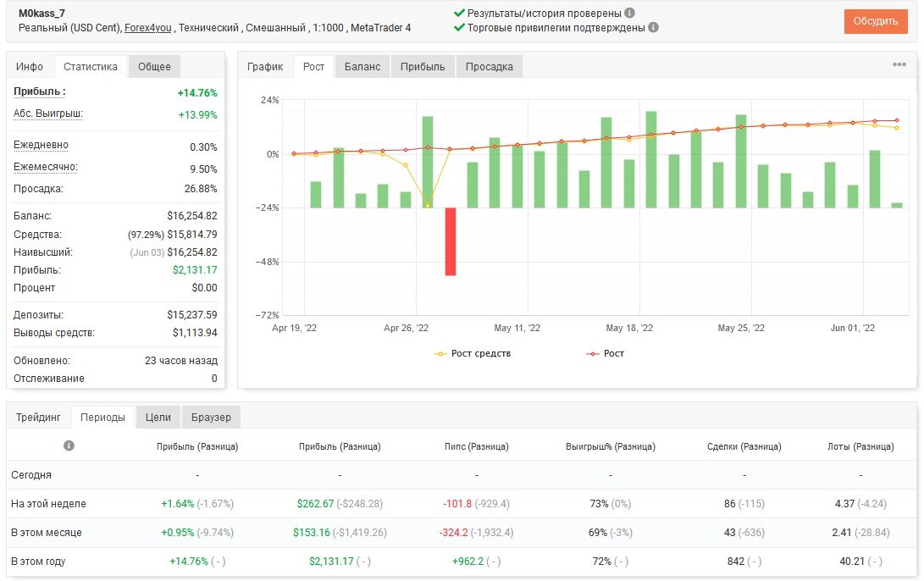Toggle Рост средств legend series
Screen dimensions: 924x581
pyautogui.click(x=473, y=353)
